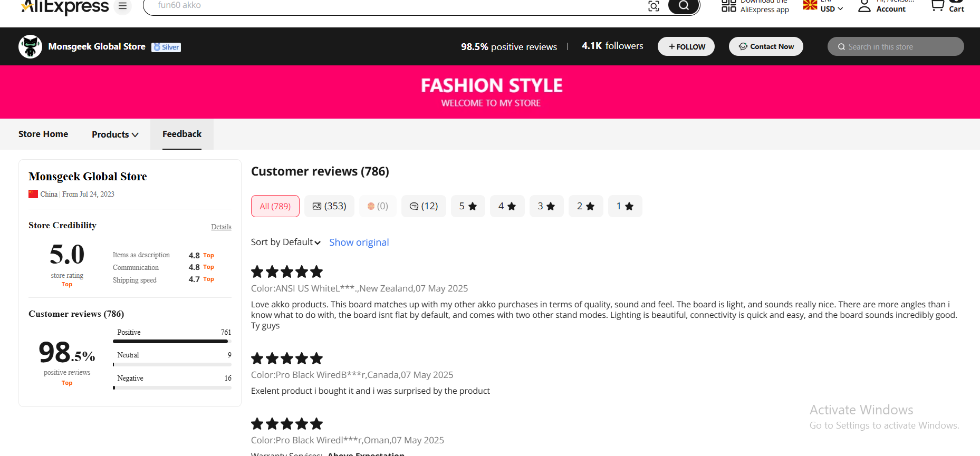
Task: Click the FASHION STYLE store banner
Action: click(490, 92)
